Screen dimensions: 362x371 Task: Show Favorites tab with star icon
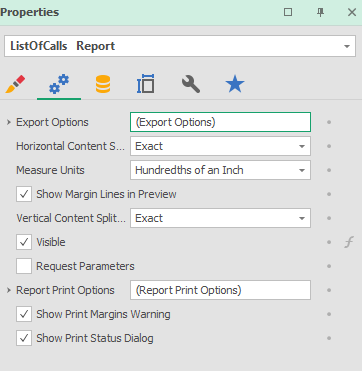pyautogui.click(x=235, y=84)
